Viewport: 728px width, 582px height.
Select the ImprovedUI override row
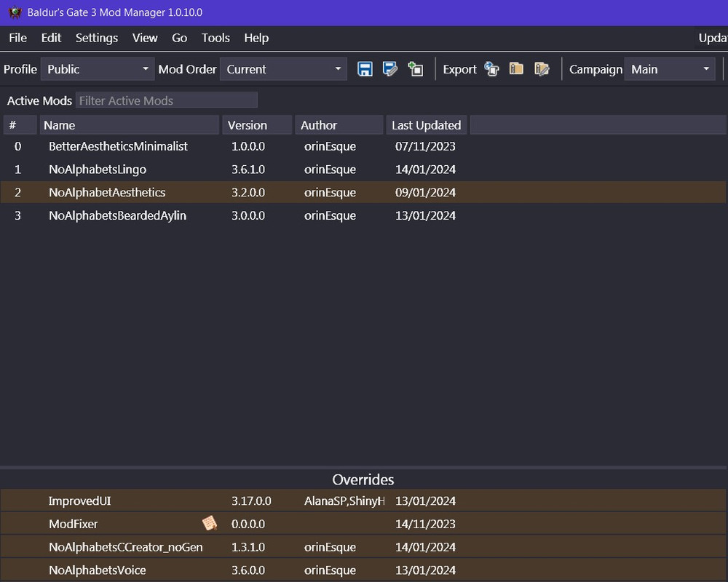pos(363,501)
